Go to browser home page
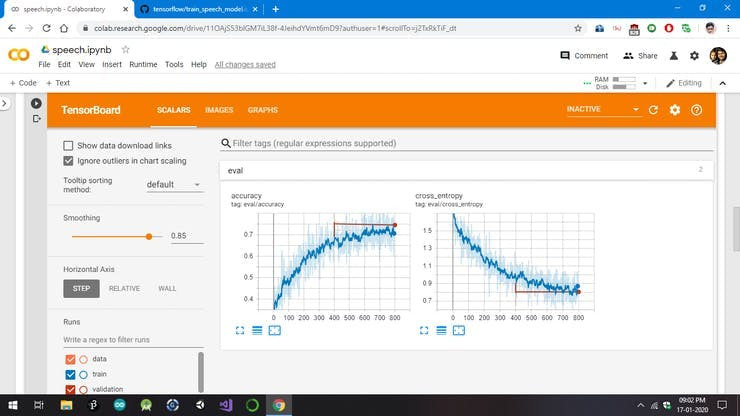 coord(64,28)
